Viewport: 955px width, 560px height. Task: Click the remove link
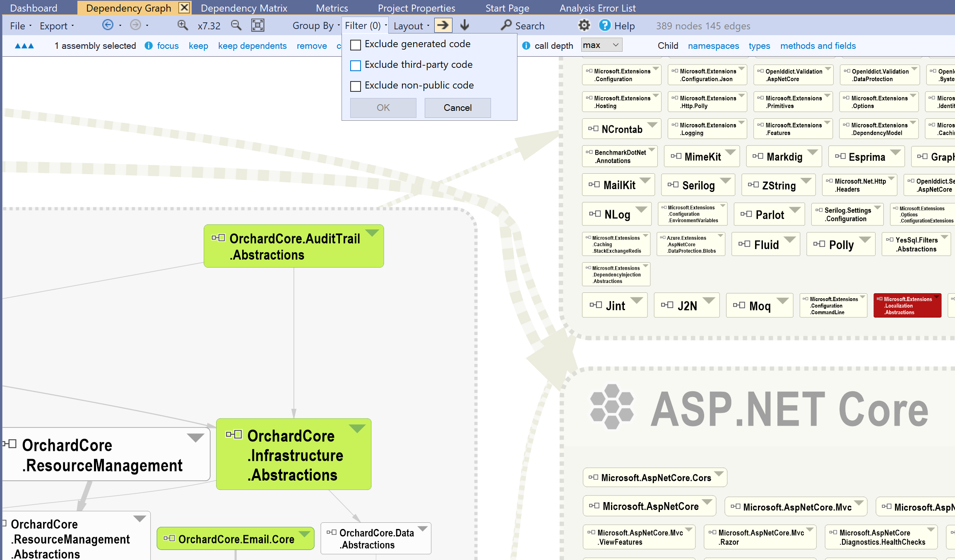pos(312,46)
